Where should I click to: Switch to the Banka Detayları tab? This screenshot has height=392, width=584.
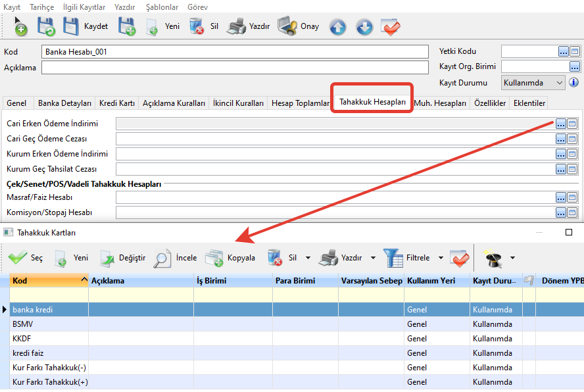[64, 103]
